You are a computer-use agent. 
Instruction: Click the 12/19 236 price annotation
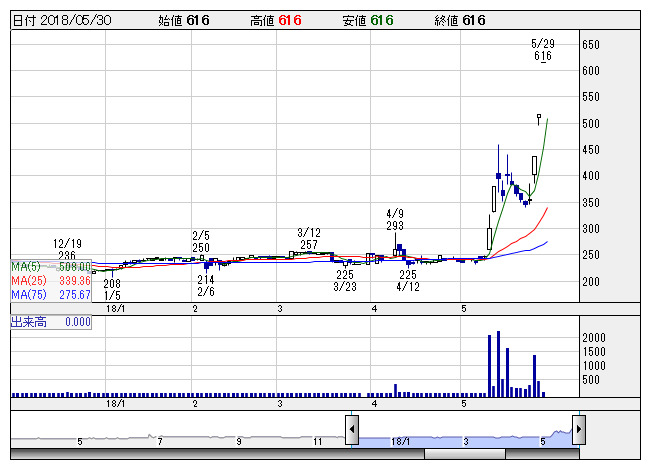tap(68, 250)
